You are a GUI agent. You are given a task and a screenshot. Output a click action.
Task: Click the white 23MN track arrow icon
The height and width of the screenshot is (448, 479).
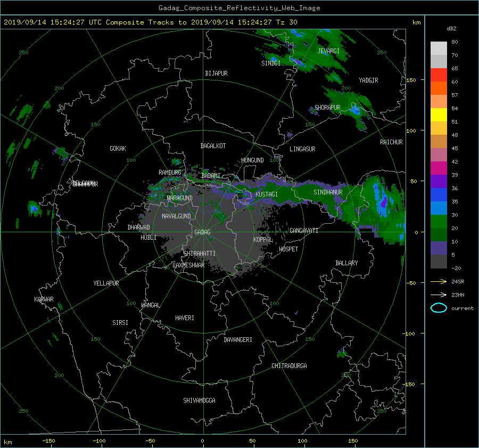tap(439, 295)
